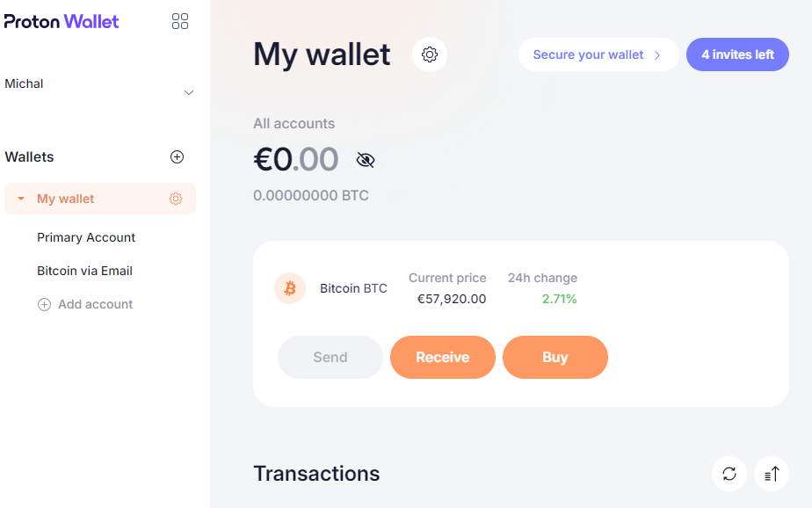This screenshot has width=812, height=508.
Task: Click the plus icon next to Wallets
Action: (x=177, y=156)
